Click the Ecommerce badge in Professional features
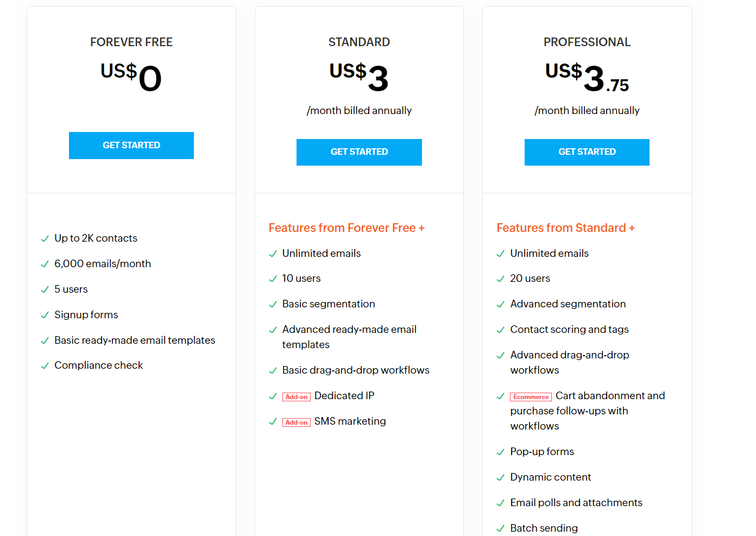This screenshot has height=536, width=756. pyautogui.click(x=531, y=397)
